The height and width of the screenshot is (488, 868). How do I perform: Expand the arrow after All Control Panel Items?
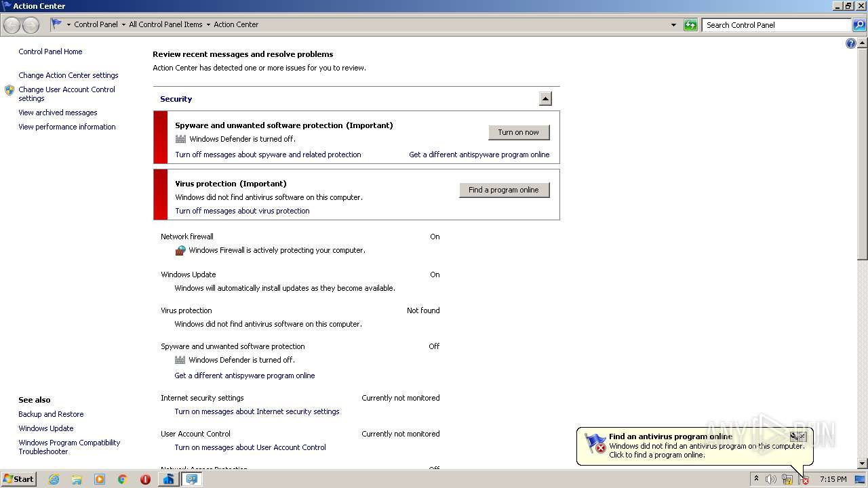208,25
